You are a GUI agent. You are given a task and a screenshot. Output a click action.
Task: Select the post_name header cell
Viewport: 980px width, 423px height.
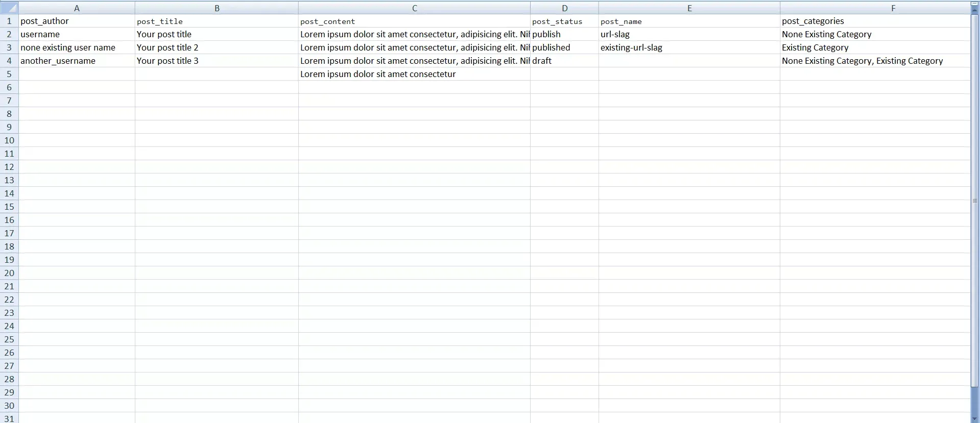pos(689,21)
